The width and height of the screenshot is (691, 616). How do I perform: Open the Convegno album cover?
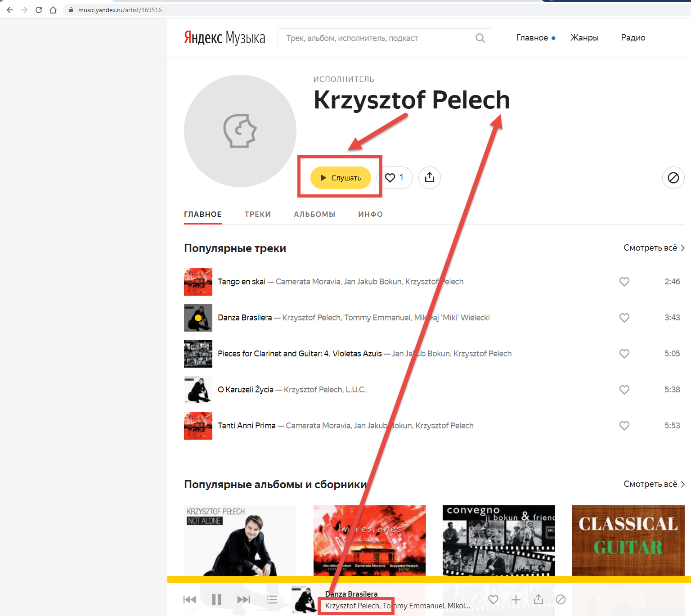(x=499, y=540)
